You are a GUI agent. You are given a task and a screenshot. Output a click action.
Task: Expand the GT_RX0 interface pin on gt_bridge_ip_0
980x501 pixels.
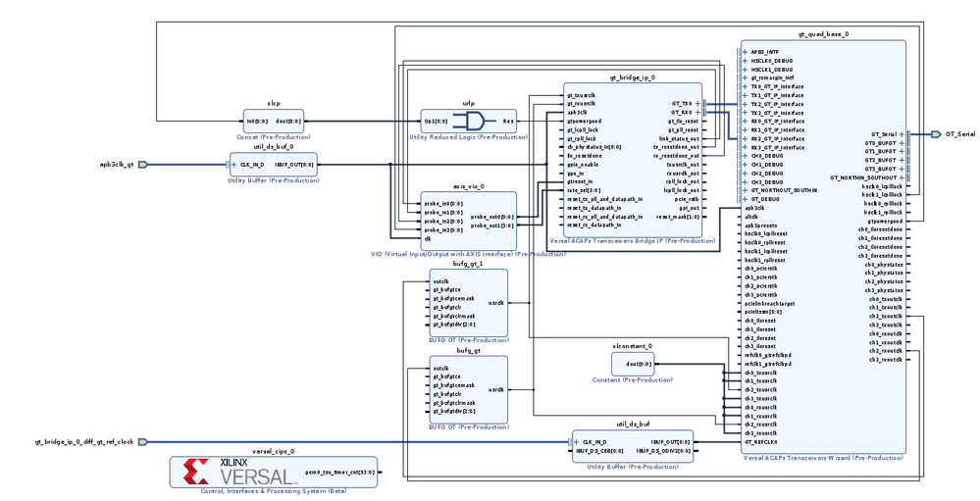(x=698, y=112)
